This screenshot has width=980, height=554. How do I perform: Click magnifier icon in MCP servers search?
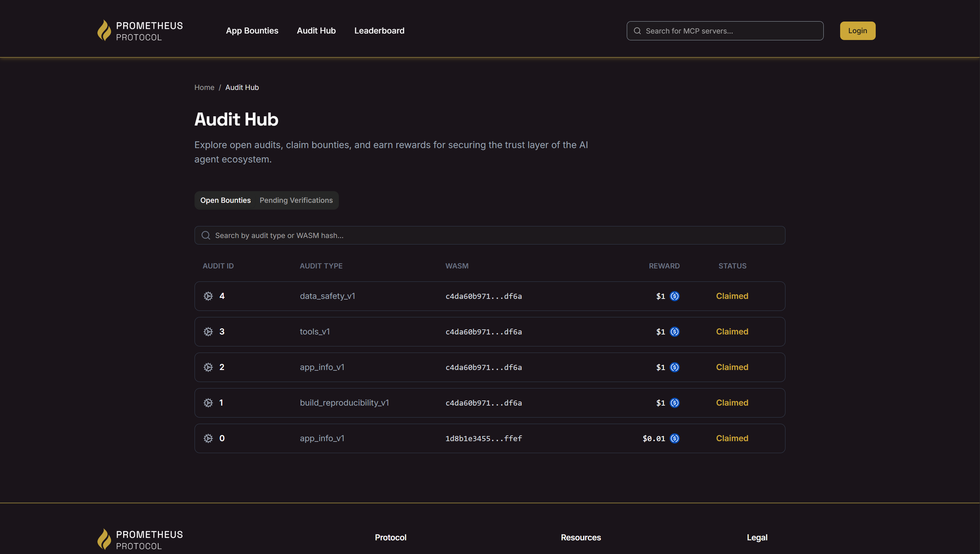(637, 31)
